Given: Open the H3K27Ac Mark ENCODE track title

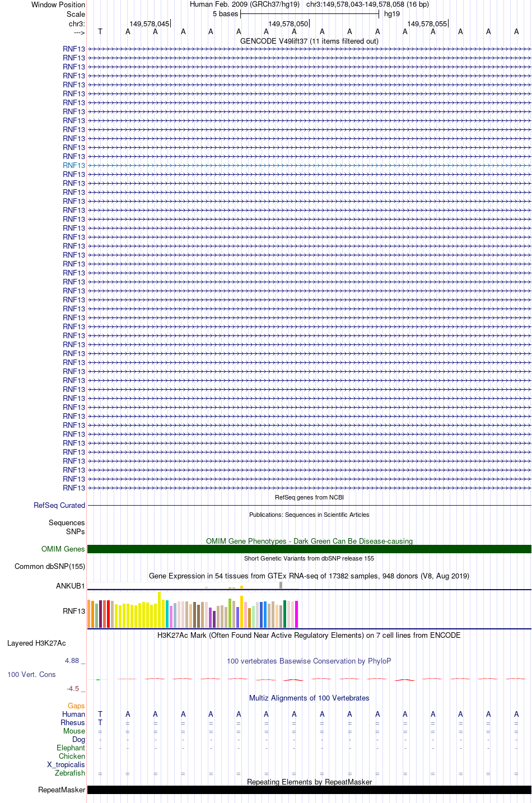Looking at the screenshot, I should click(309, 635).
